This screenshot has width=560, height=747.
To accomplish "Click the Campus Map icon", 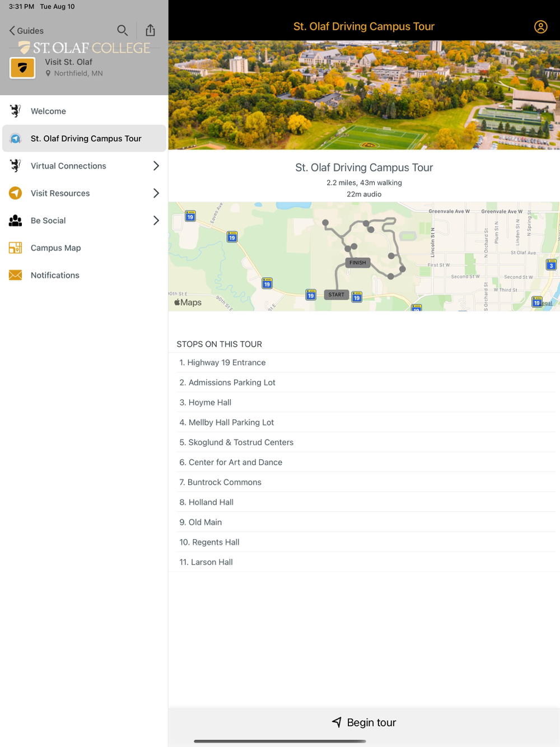I will (x=16, y=248).
